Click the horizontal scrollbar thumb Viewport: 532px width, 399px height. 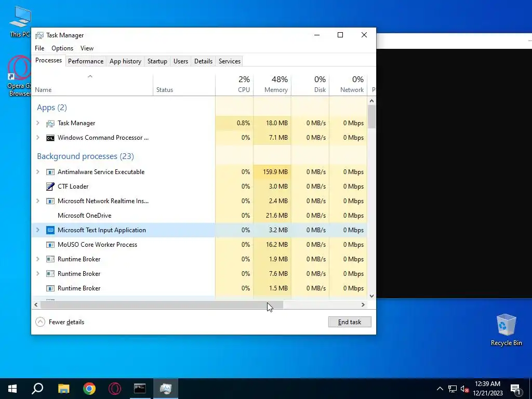(x=162, y=304)
